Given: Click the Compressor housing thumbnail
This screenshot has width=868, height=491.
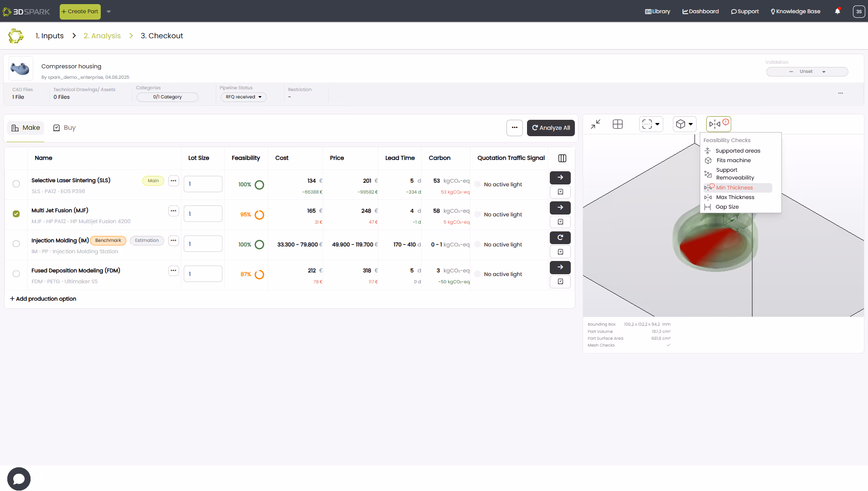Looking at the screenshot, I should [x=21, y=69].
